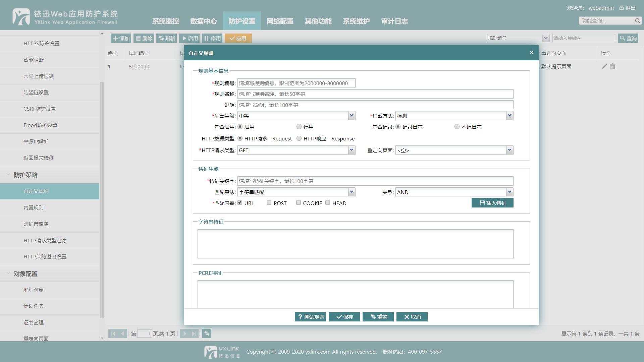
Task: Open the 系统维护 top menu
Action: tap(356, 21)
